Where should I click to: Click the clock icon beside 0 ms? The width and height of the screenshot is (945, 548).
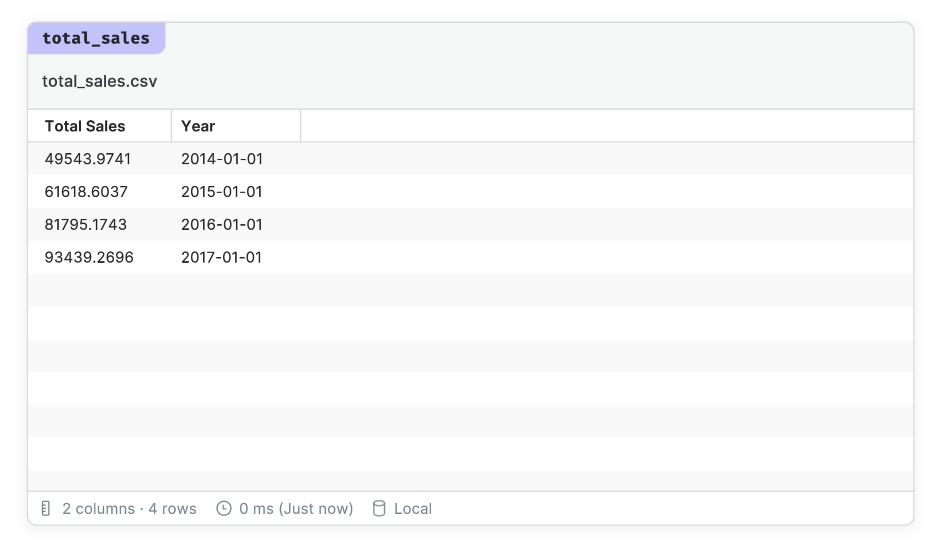click(x=224, y=509)
